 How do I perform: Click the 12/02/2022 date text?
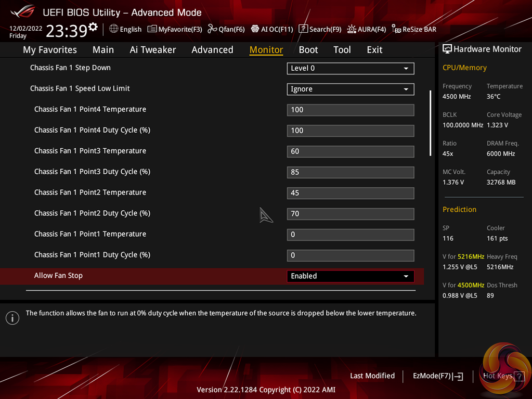click(26, 29)
